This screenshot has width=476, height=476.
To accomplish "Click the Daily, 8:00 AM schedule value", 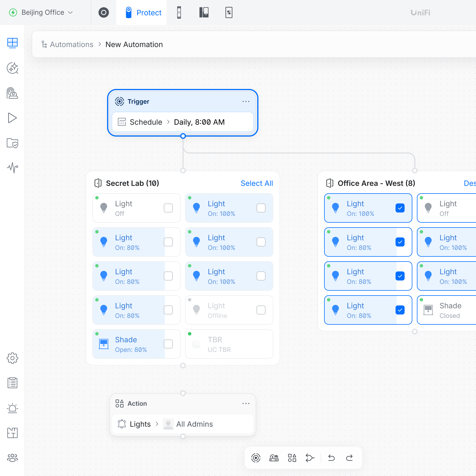I will 199,122.
